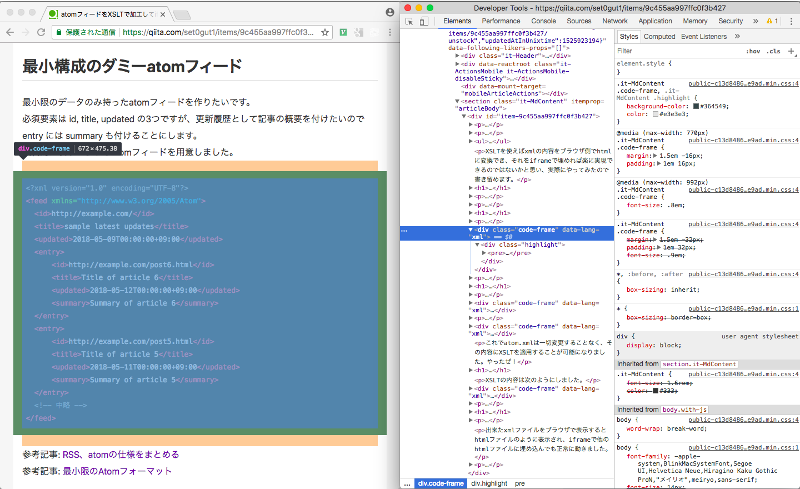Open the DevTools three-dot customize menu

tap(791, 21)
